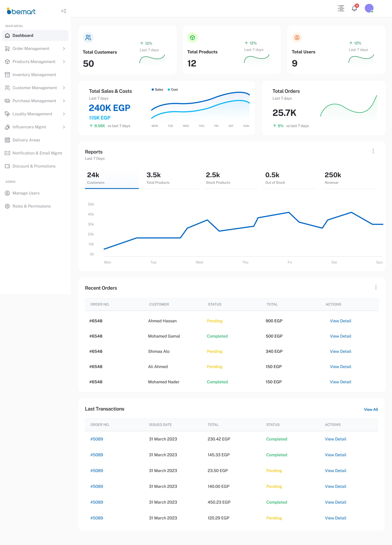This screenshot has width=392, height=545.
Task: Click the ORDER NO. header in Recent Orders
Action: pos(100,304)
